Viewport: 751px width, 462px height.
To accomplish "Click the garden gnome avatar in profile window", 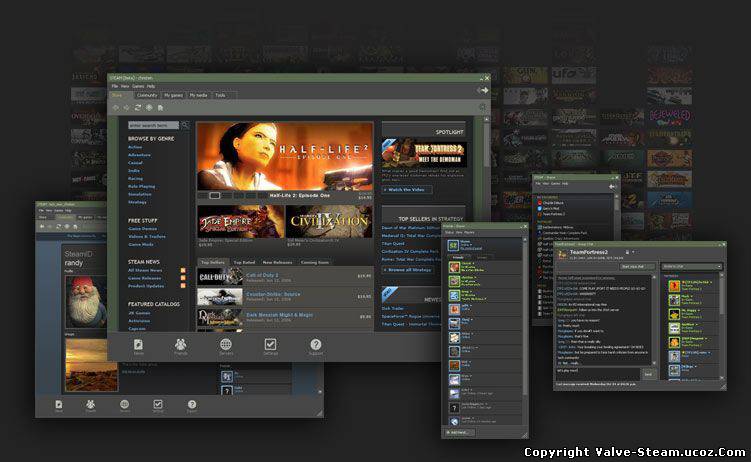I will pyautogui.click(x=86, y=303).
